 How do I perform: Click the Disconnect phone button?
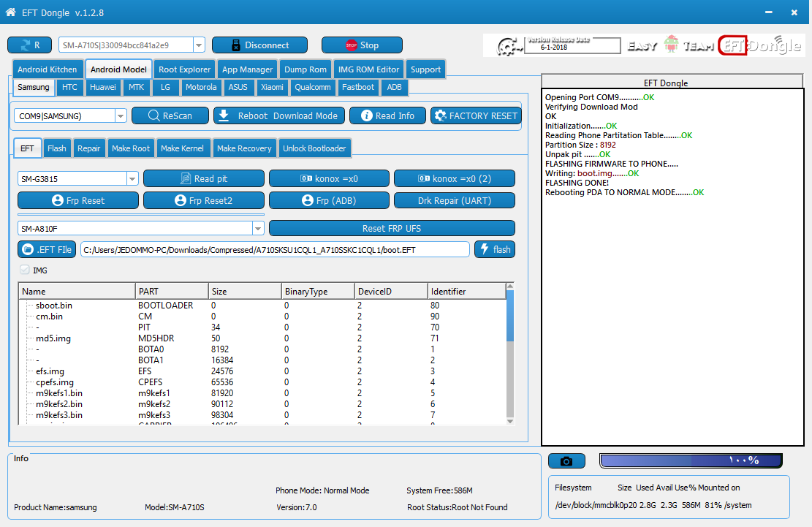259,45
